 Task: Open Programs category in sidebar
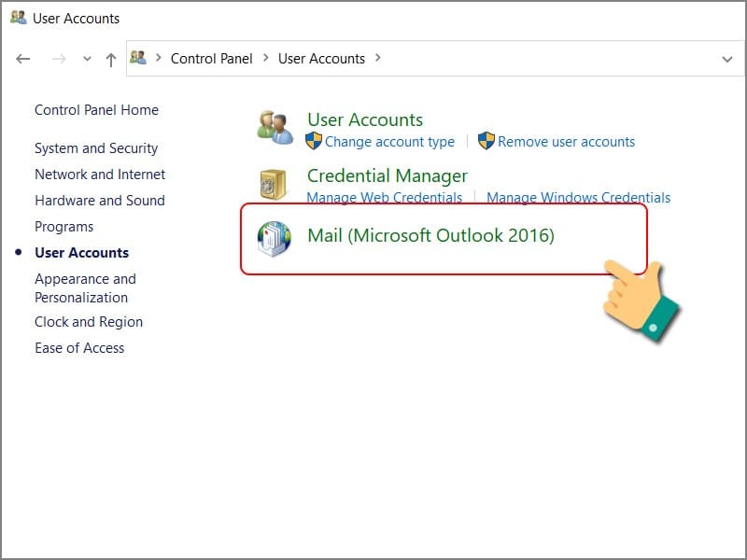(64, 227)
